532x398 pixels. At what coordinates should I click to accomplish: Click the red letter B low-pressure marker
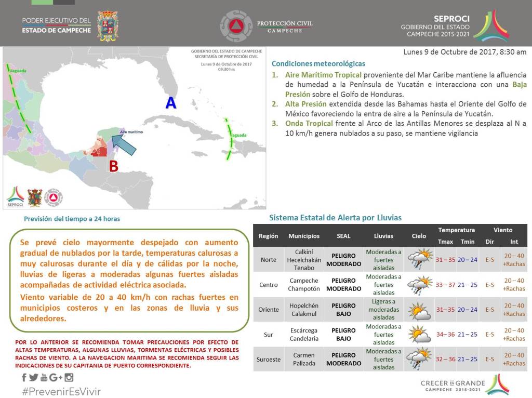pos(113,166)
